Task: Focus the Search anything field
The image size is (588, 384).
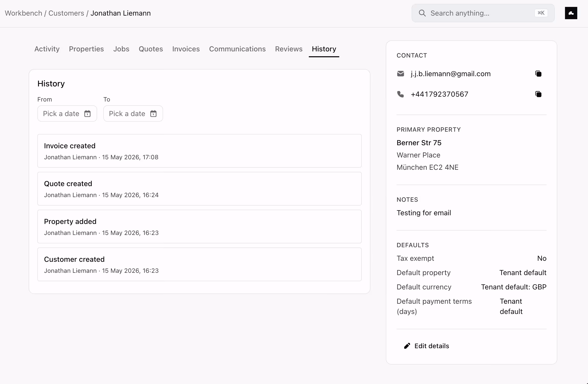Action: coord(483,13)
